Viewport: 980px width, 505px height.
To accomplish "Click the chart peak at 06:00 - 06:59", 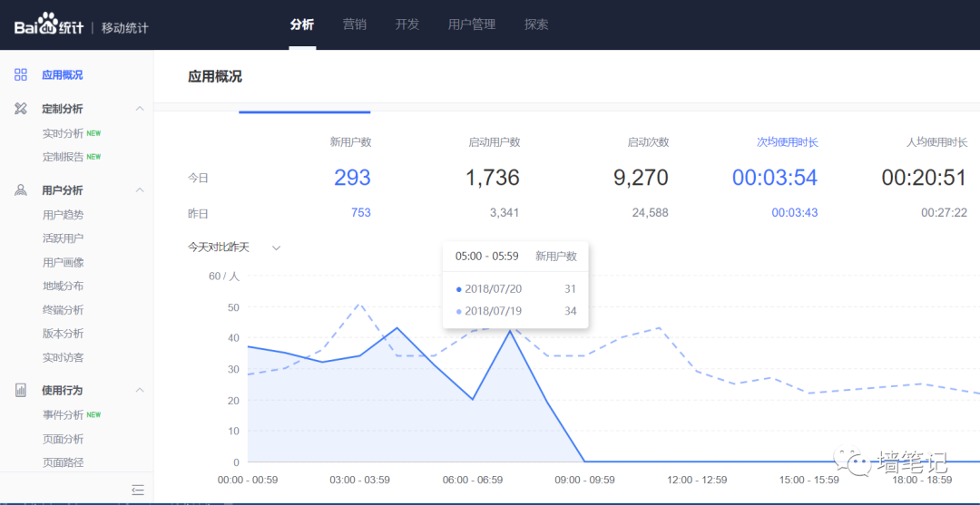I will pyautogui.click(x=510, y=332).
